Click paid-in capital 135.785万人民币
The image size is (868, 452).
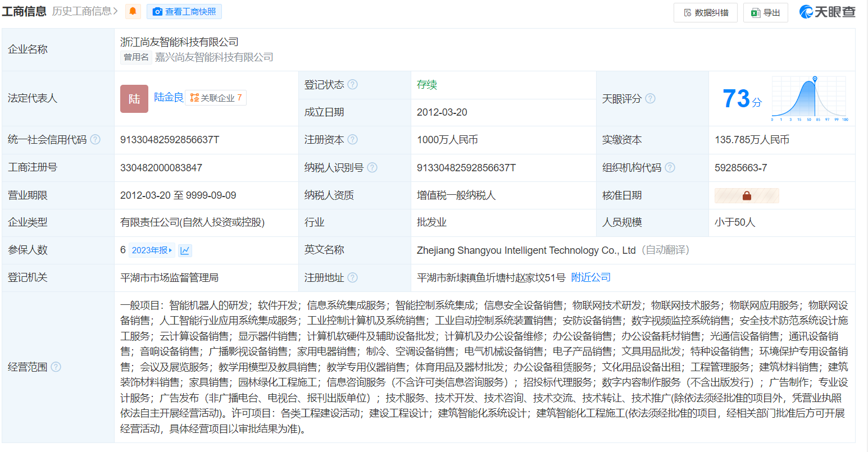[752, 140]
